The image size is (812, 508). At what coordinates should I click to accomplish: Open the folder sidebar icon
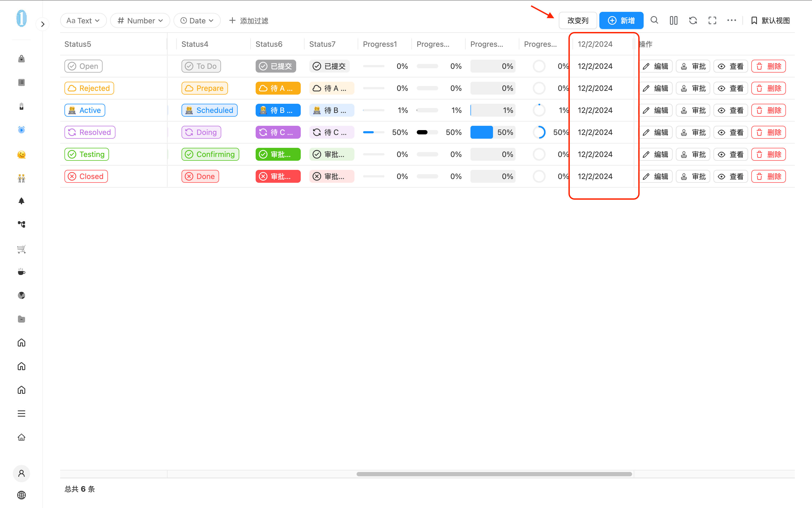[21, 319]
